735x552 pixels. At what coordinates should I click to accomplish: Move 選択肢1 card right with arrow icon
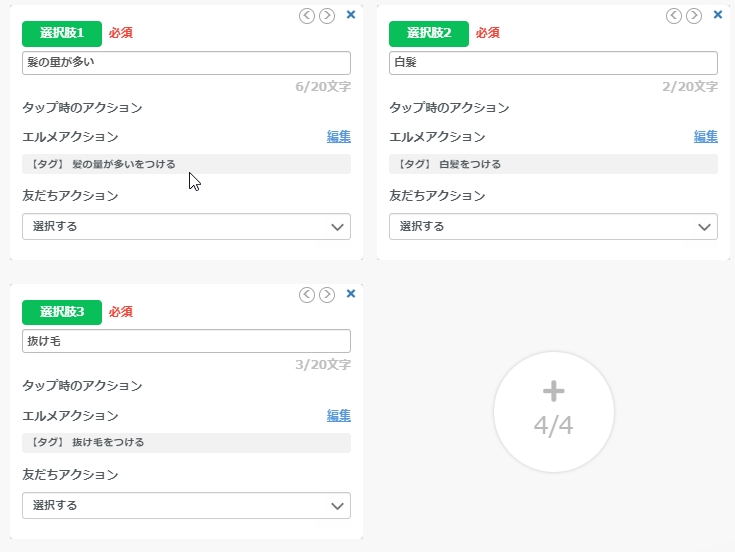(x=327, y=15)
